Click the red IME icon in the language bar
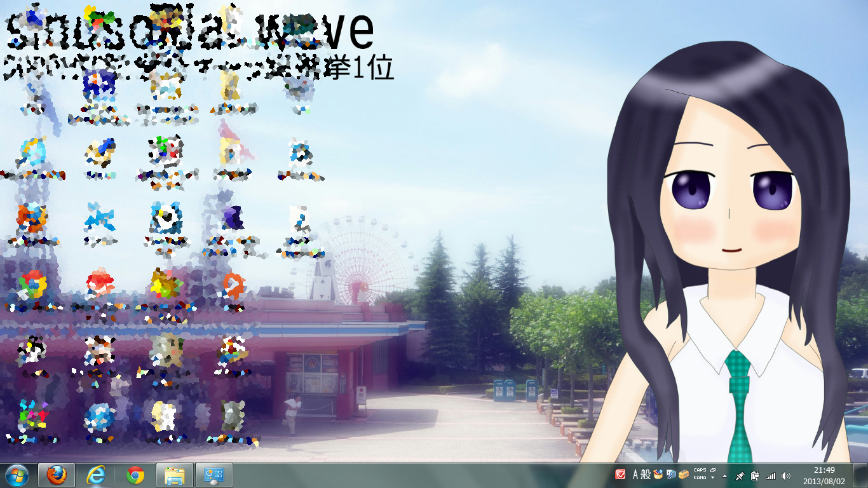 click(620, 475)
